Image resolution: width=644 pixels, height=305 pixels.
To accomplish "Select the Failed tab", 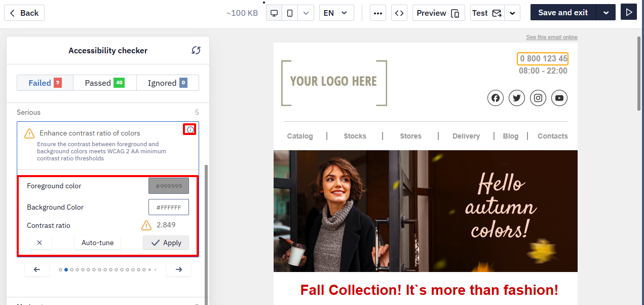I will coord(45,83).
